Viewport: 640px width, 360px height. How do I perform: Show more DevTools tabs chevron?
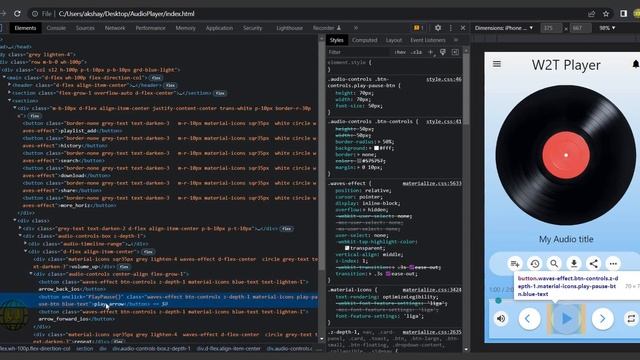[356, 28]
